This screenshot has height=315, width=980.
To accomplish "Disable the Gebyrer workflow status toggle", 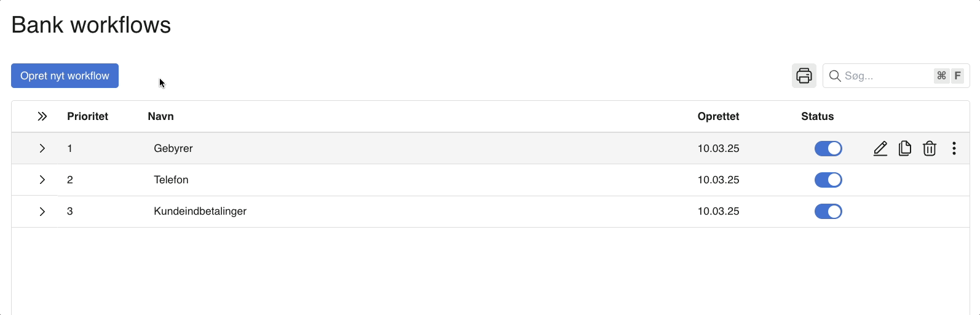I will click(x=828, y=148).
